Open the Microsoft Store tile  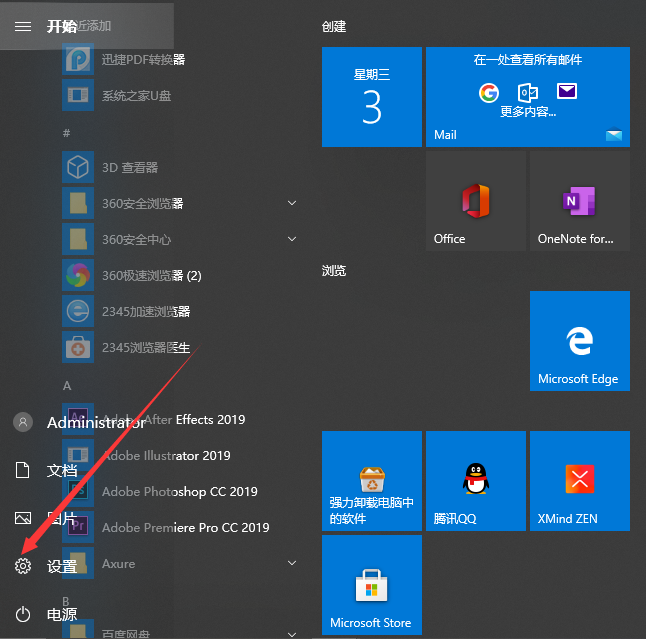click(x=372, y=585)
